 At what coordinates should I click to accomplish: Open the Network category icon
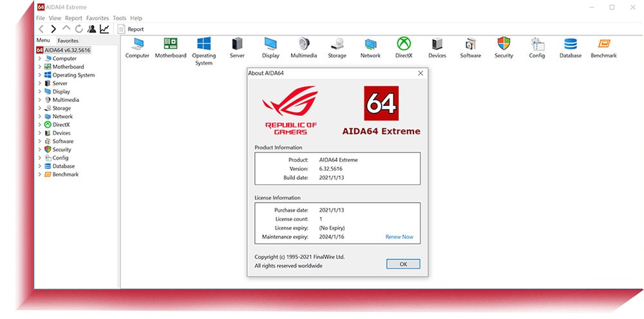coord(370,44)
